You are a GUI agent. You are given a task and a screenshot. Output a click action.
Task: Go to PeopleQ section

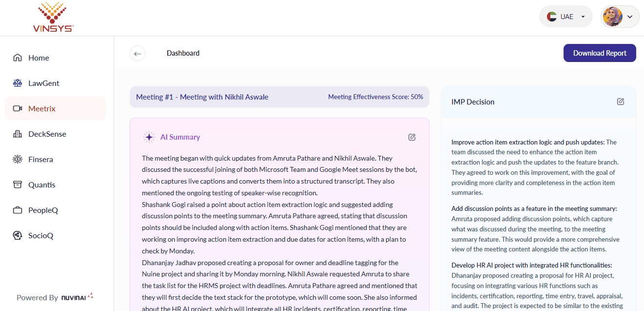coord(55,210)
